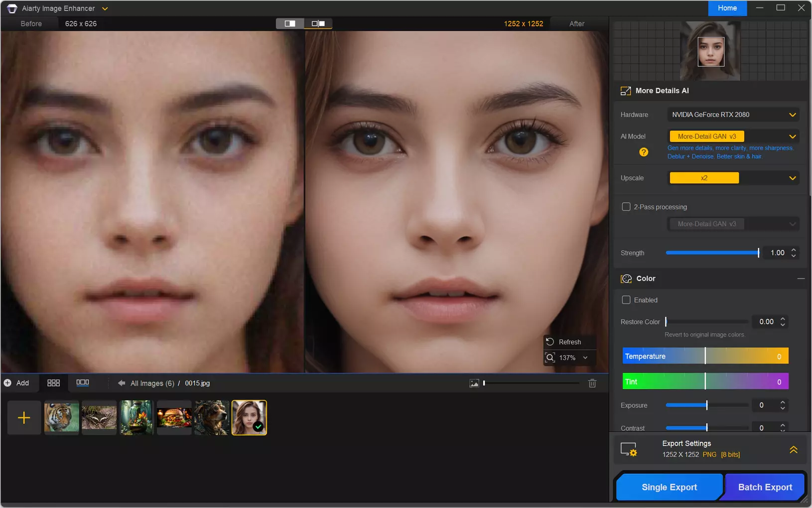The height and width of the screenshot is (508, 812).
Task: Click the trash icon to delete image
Action: pyautogui.click(x=592, y=383)
